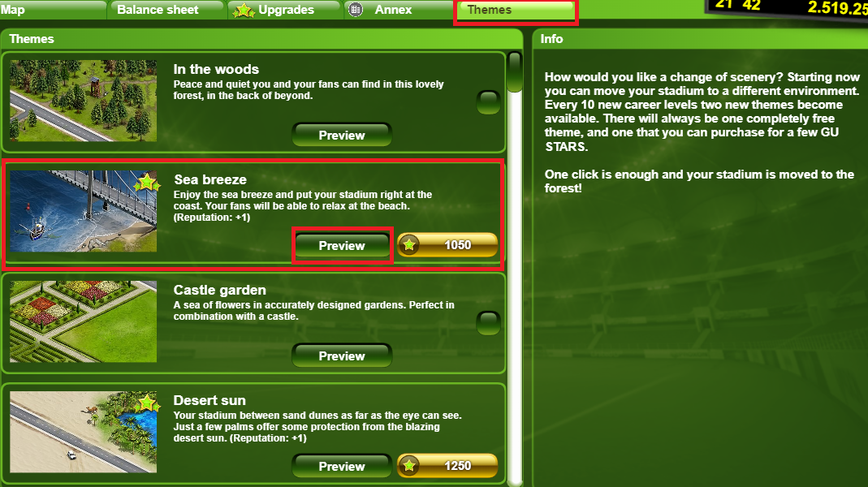Image resolution: width=868 pixels, height=487 pixels.
Task: Click the star coin on 1050 button
Action: pyautogui.click(x=409, y=244)
